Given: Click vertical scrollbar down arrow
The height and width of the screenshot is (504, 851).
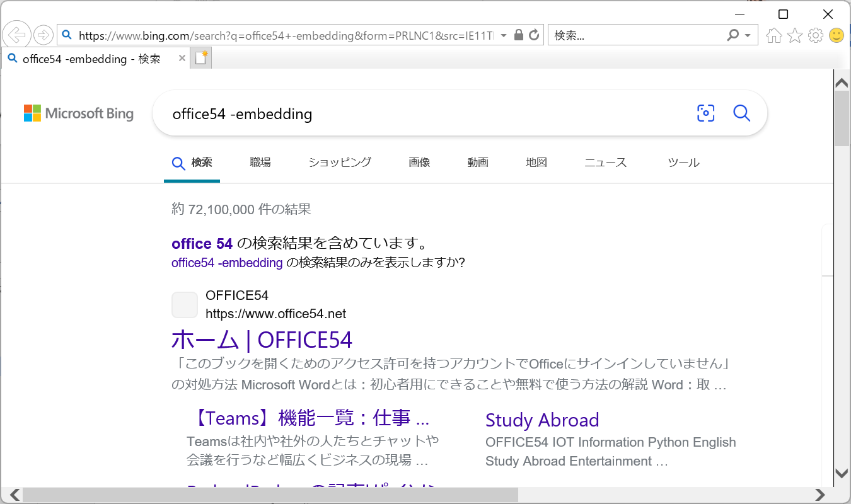Looking at the screenshot, I should tap(842, 472).
